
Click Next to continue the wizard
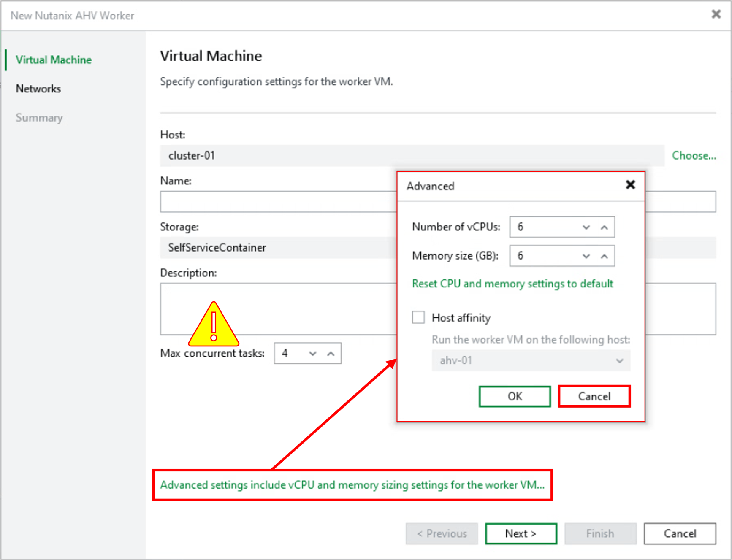click(521, 533)
